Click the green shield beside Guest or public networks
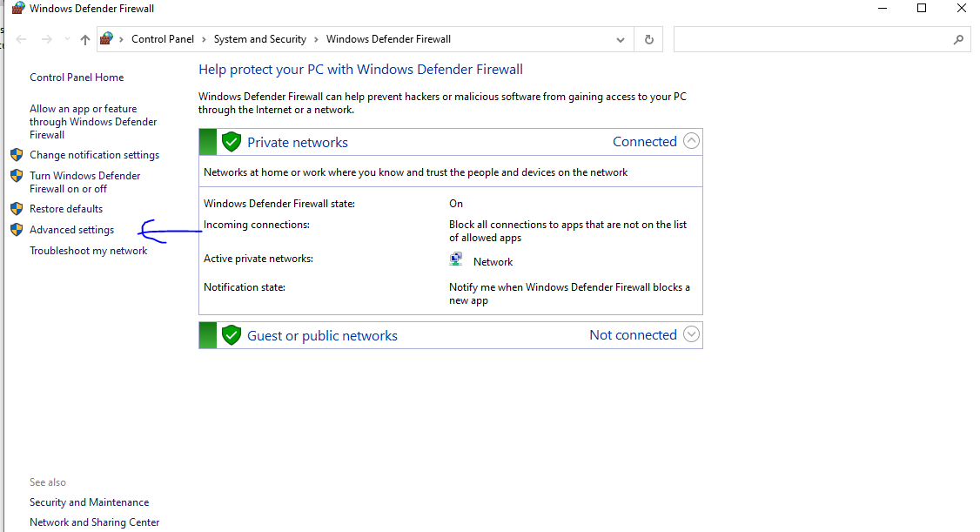 (231, 335)
